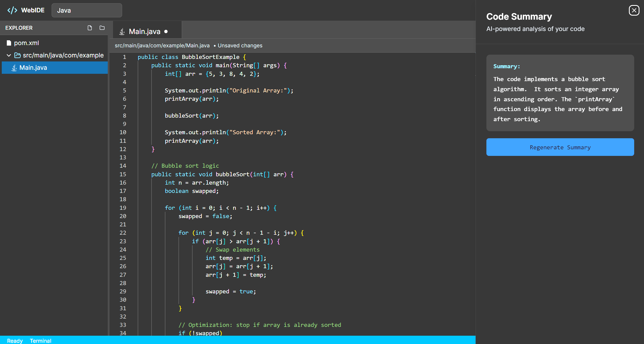Click the pom.xml file icon
This screenshot has height=344, width=644.
coord(9,43)
